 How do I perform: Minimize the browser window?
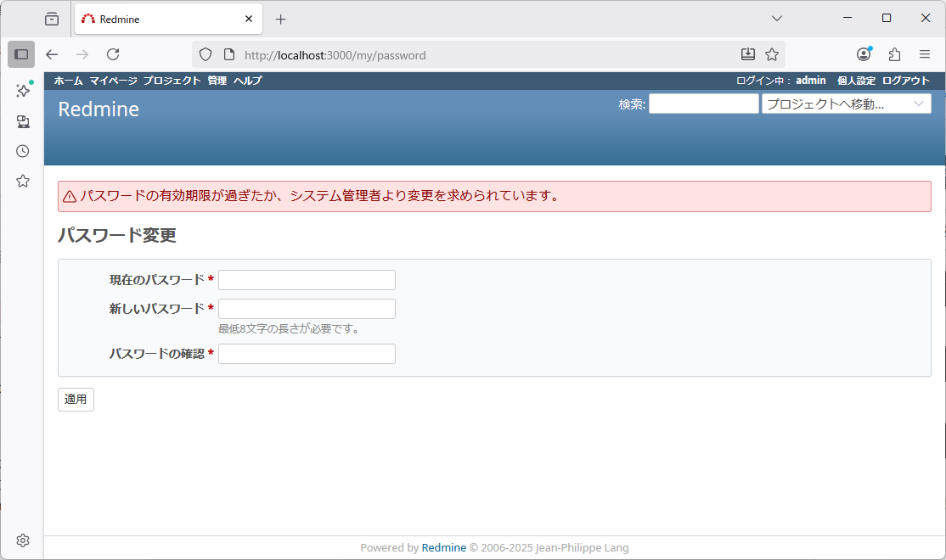[x=847, y=18]
